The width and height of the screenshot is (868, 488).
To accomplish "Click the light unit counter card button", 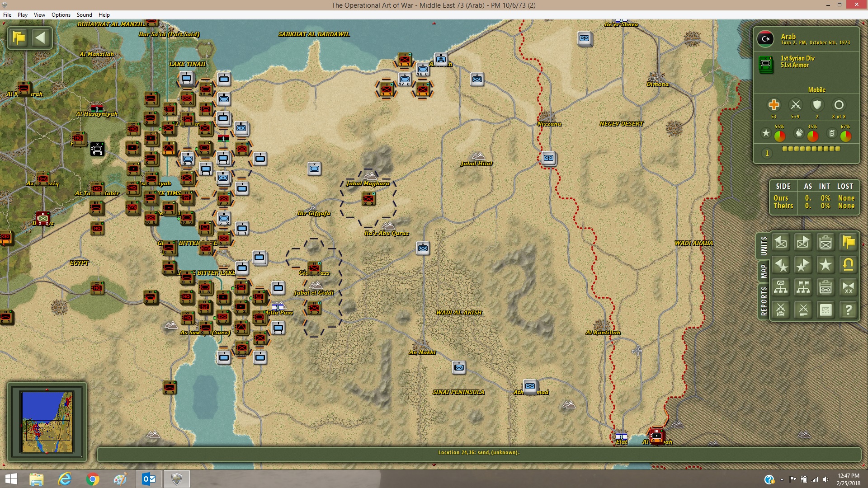I will [826, 310].
